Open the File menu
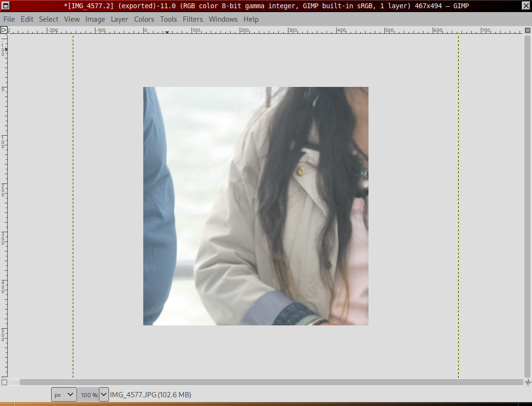This screenshot has width=532, height=406. click(9, 19)
